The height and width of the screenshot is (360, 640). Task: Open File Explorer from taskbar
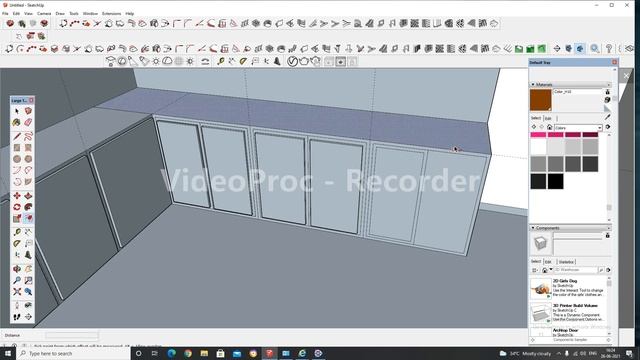click(204, 353)
